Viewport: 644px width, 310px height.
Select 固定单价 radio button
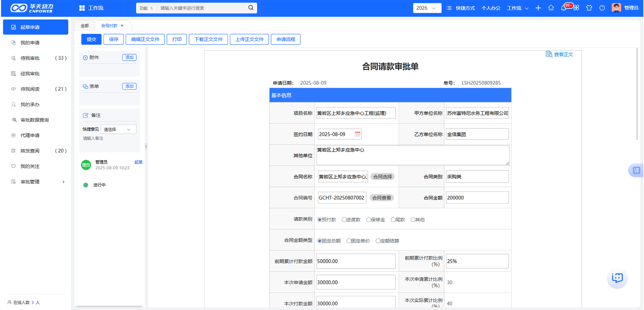tap(349, 241)
